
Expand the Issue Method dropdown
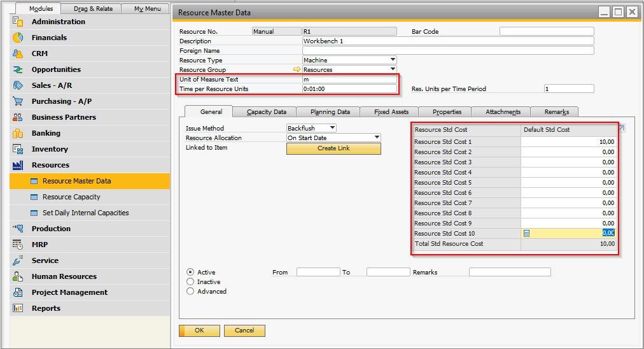coord(332,128)
